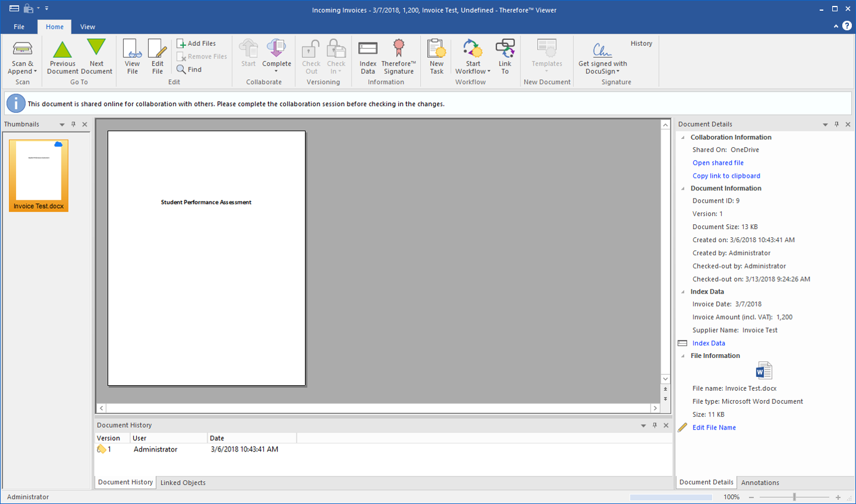Image resolution: width=856 pixels, height=504 pixels.
Task: Switch to the Linked Objects tab
Action: (x=183, y=483)
